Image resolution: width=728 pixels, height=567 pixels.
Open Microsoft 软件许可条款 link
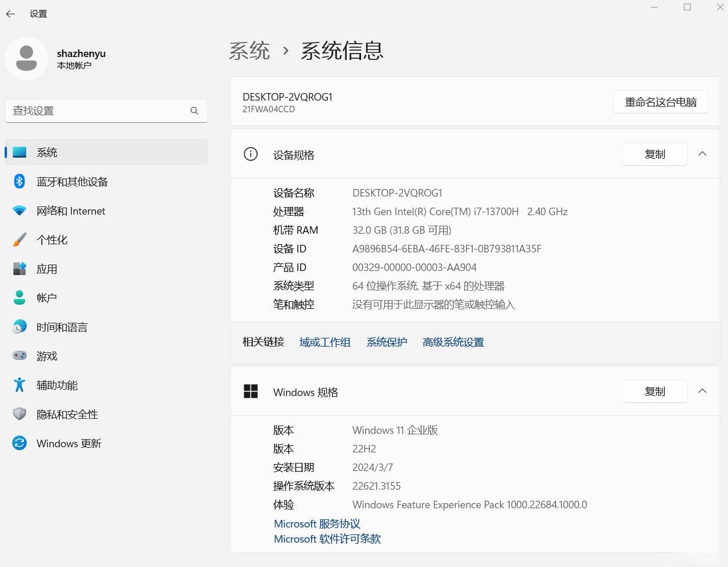pos(327,539)
